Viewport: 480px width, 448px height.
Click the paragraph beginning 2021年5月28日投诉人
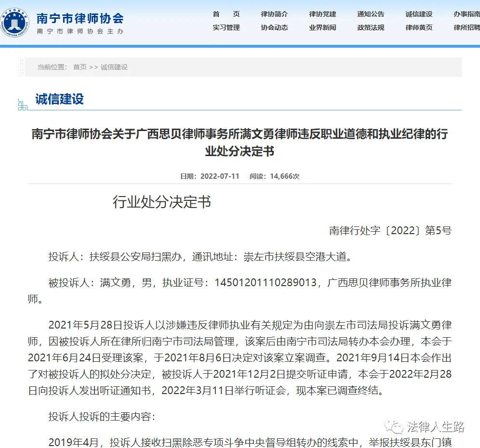240,358
